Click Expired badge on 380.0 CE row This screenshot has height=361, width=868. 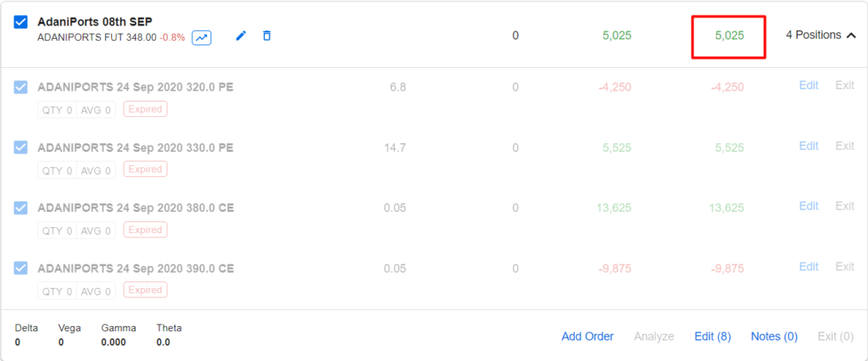point(145,230)
